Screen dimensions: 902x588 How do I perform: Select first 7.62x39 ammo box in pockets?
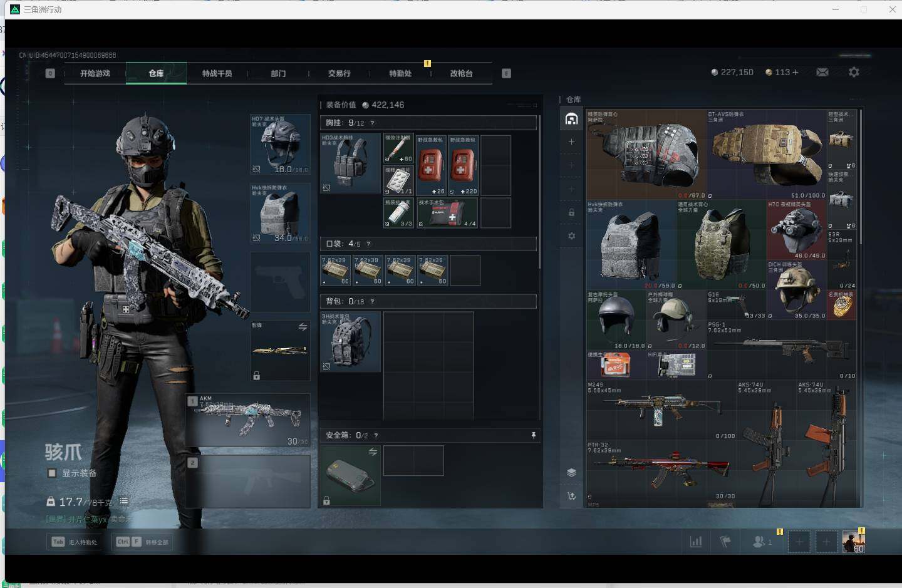coord(336,271)
